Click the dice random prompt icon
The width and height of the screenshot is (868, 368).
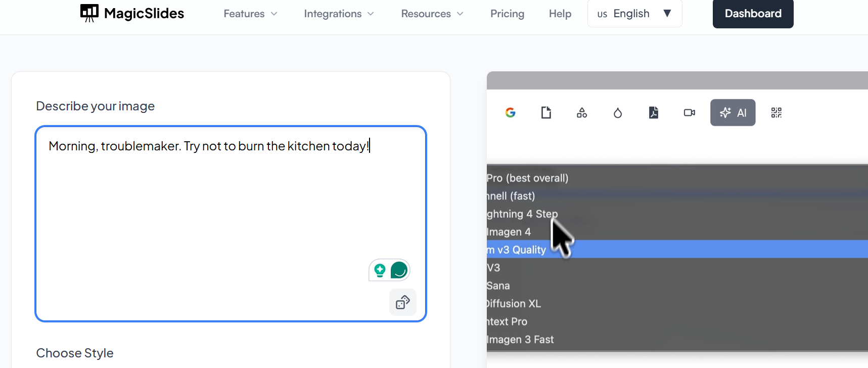click(x=403, y=302)
